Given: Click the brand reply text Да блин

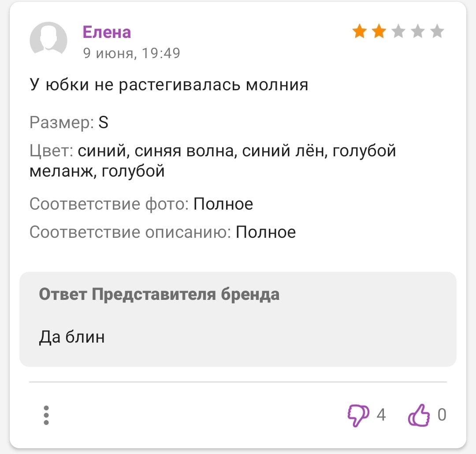Looking at the screenshot, I should click(72, 337).
